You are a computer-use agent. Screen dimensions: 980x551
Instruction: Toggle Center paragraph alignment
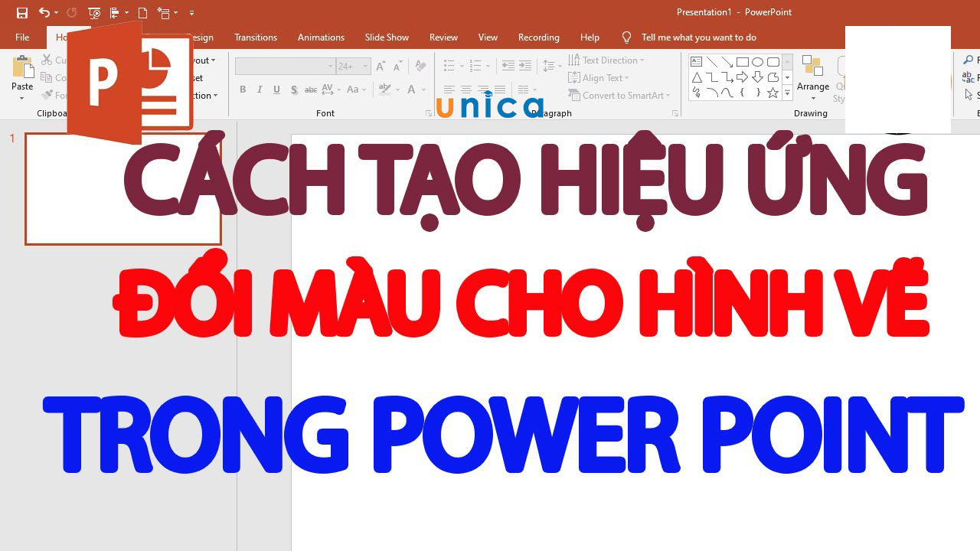click(x=466, y=90)
